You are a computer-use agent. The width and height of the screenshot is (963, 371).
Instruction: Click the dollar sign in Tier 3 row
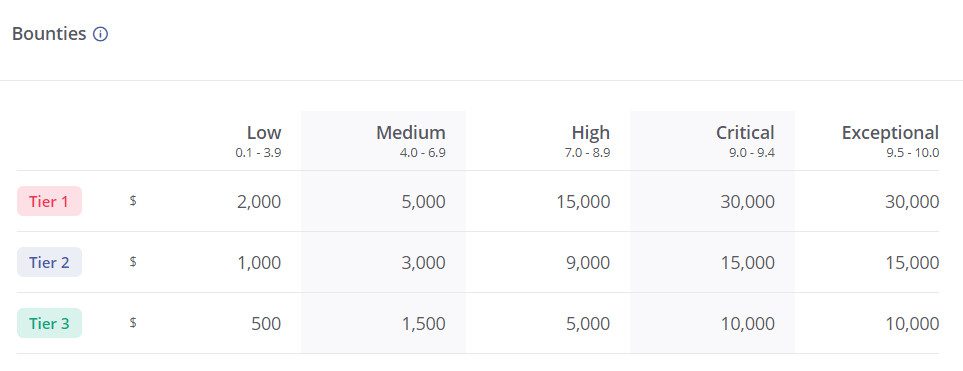(133, 322)
